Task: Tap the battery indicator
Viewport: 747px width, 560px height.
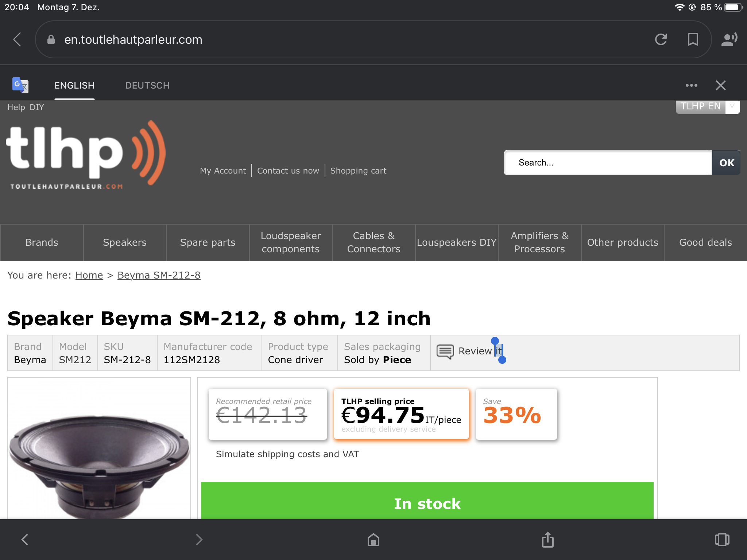Action: tap(734, 7)
